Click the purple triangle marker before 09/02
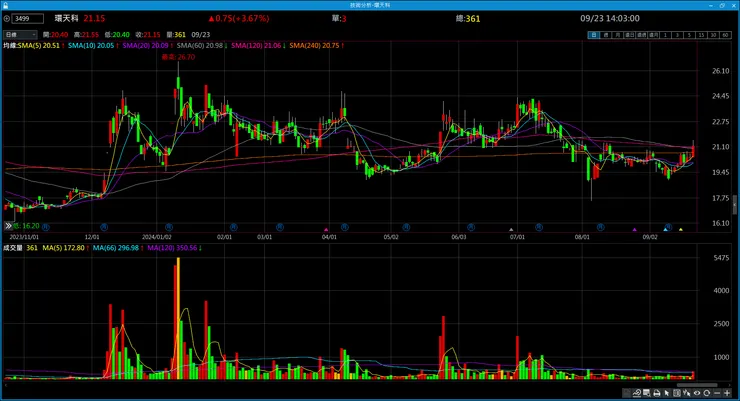 click(x=635, y=229)
